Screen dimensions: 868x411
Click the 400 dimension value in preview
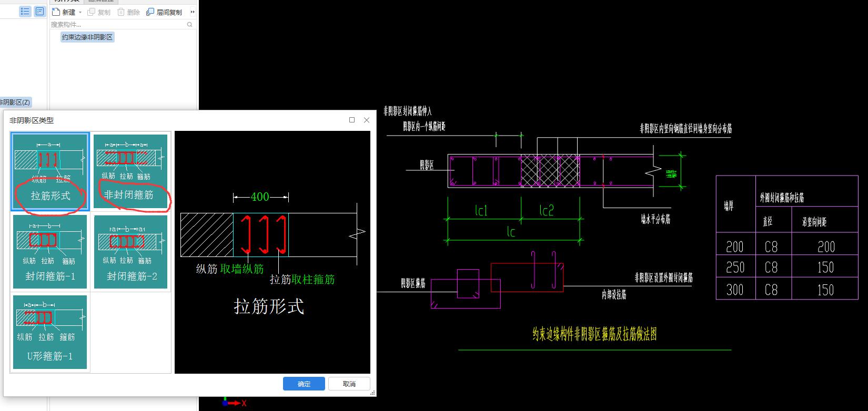[x=260, y=197]
